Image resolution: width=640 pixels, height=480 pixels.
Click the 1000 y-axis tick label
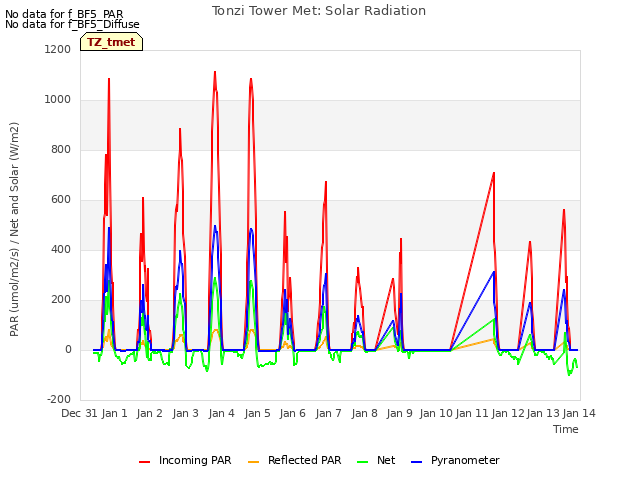(x=58, y=100)
